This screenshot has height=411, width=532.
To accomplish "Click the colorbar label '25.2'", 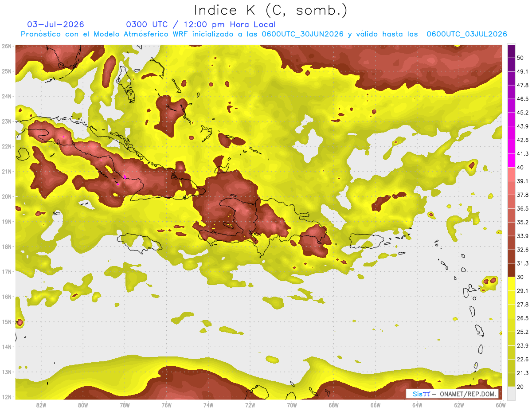I will pos(523,332).
